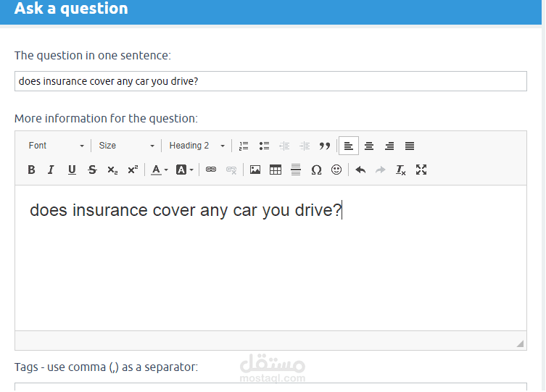Align text to the right
Screen dimensions: 546x392
389,146
